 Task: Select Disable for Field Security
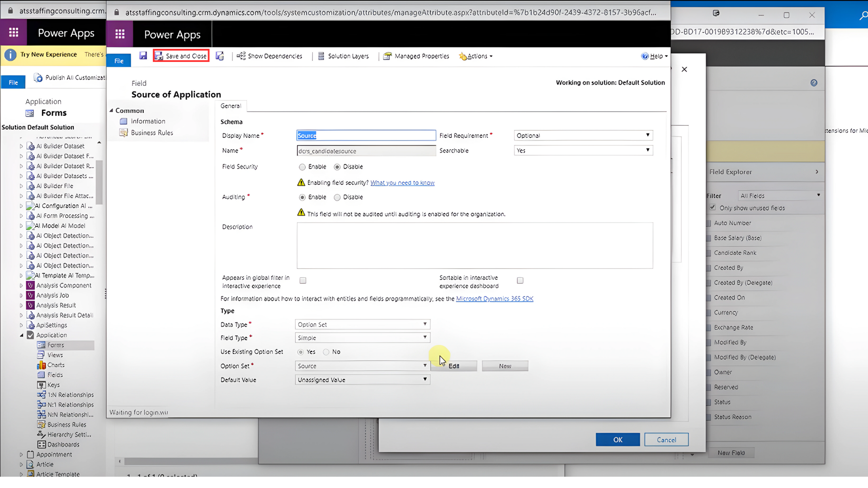coord(337,167)
